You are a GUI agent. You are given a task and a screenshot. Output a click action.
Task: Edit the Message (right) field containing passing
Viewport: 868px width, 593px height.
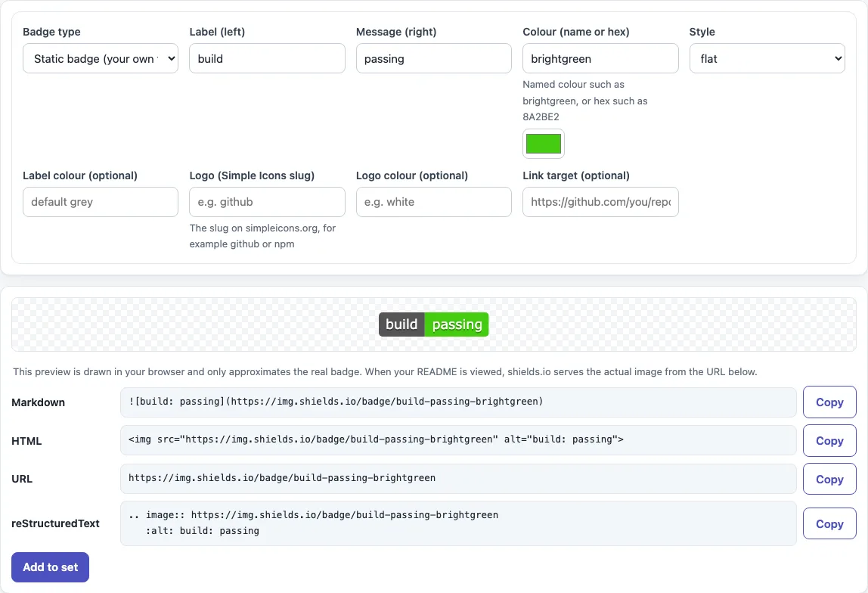433,58
